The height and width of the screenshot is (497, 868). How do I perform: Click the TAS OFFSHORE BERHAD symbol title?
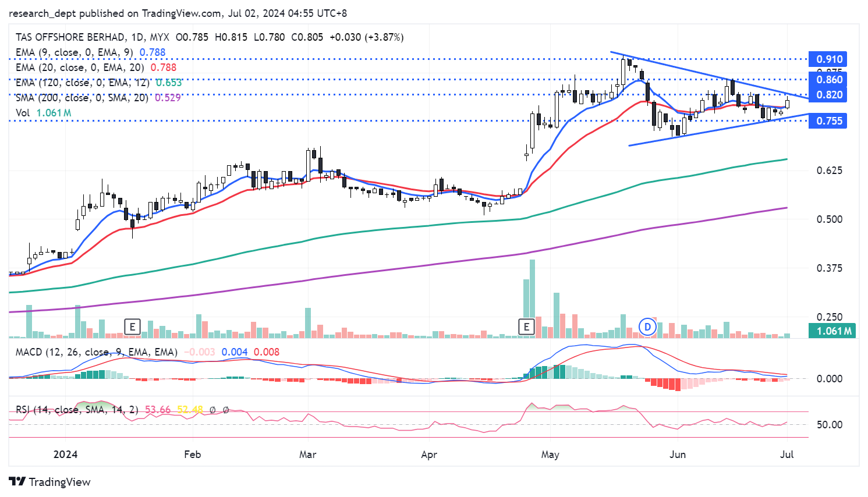(x=70, y=37)
